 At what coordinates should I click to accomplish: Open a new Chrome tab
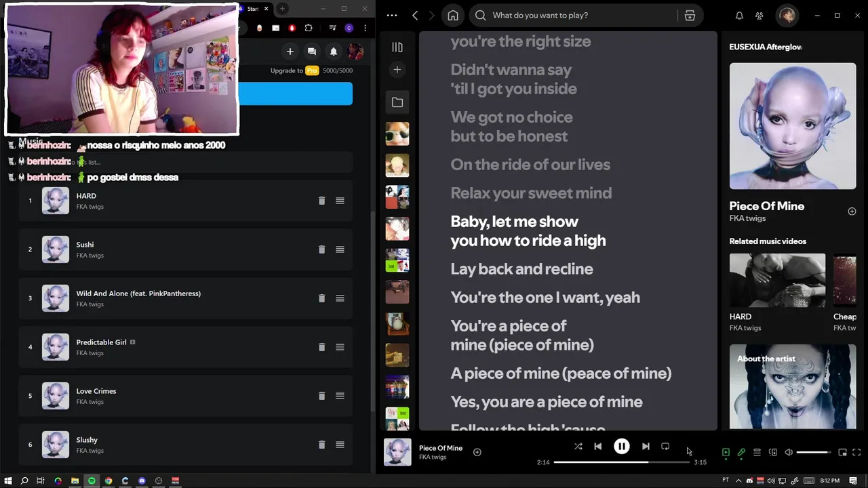coord(282,9)
